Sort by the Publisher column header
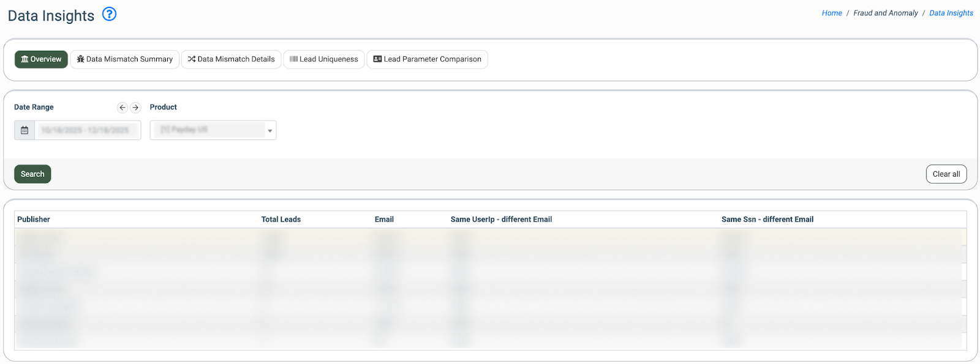 tap(34, 220)
